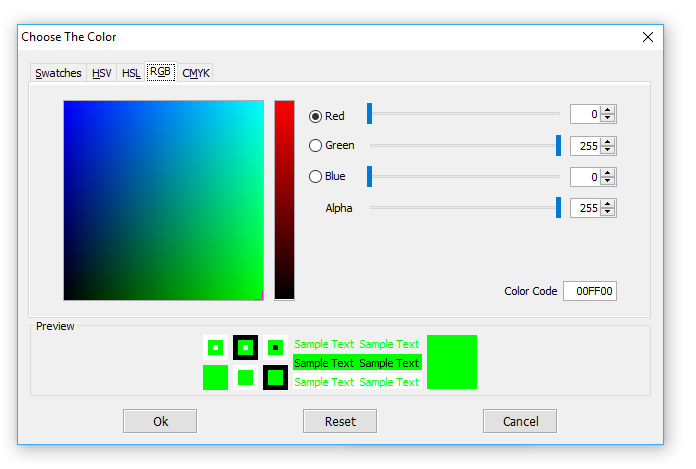Click the Blue value input field

point(585,177)
